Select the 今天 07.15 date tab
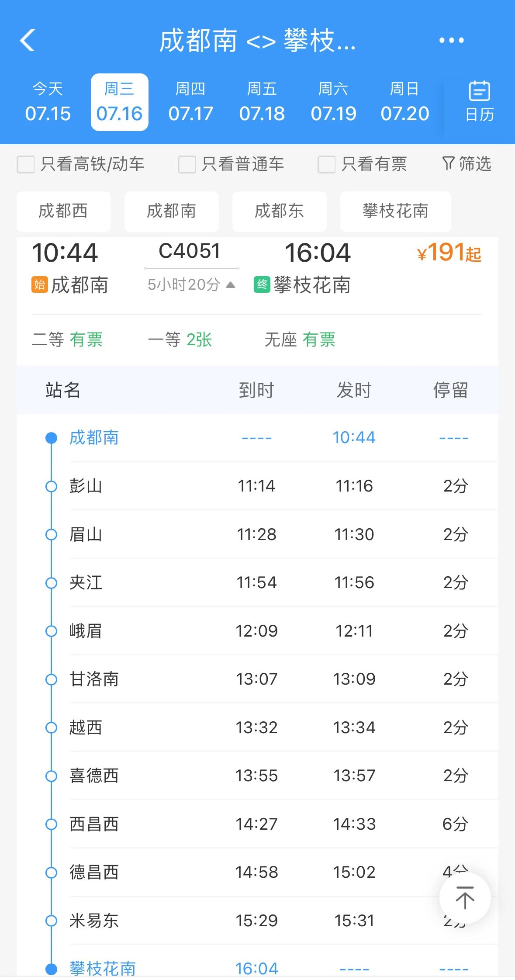This screenshot has height=980, width=515. click(48, 102)
